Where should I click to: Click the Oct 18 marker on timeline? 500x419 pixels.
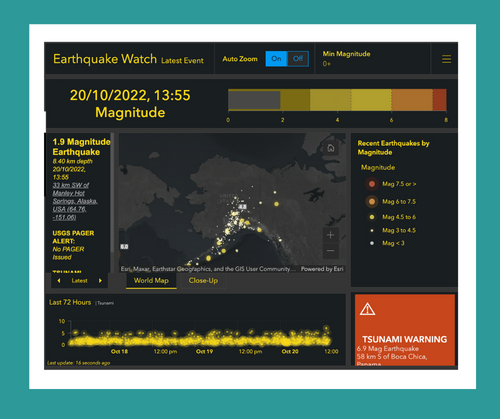click(x=119, y=351)
